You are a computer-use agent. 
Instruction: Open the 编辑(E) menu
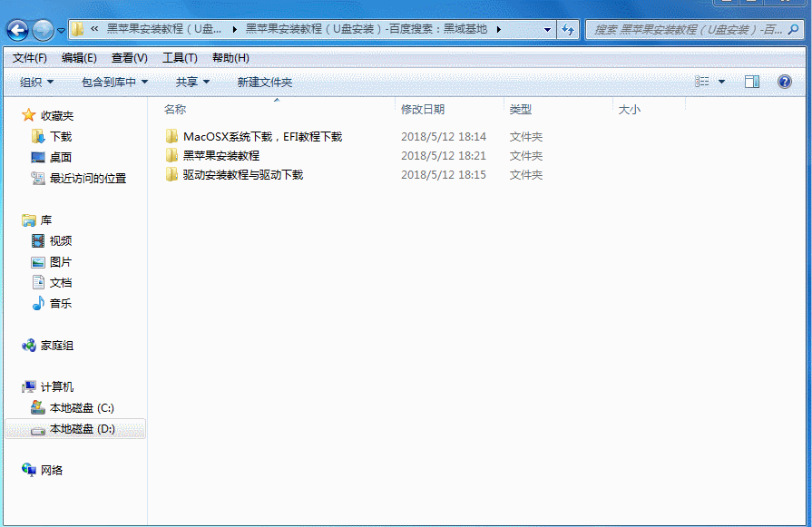(79, 58)
